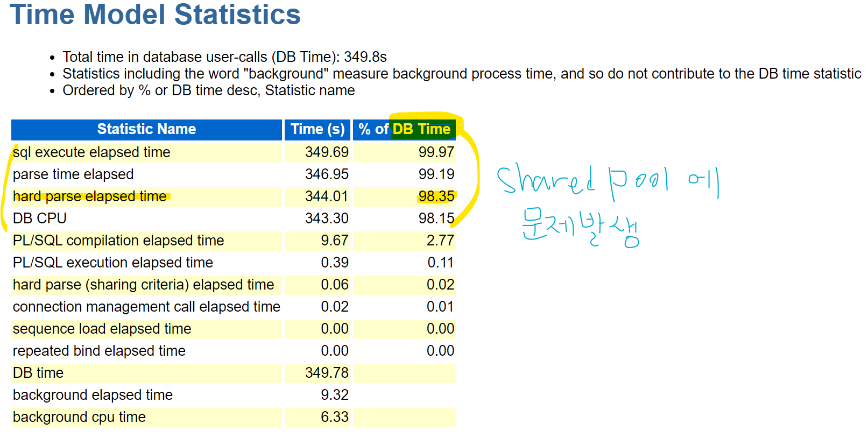Click the Time Model Statistics heading

coord(155,15)
